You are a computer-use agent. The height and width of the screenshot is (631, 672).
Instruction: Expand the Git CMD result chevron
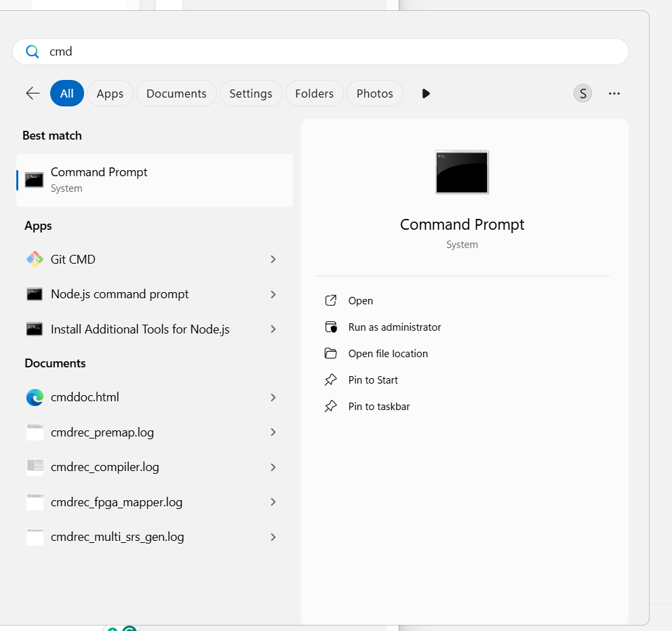click(x=273, y=259)
